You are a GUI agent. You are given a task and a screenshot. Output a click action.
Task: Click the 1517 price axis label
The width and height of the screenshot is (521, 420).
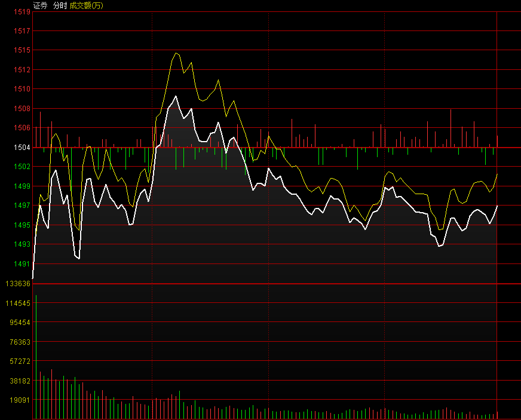coord(22,31)
